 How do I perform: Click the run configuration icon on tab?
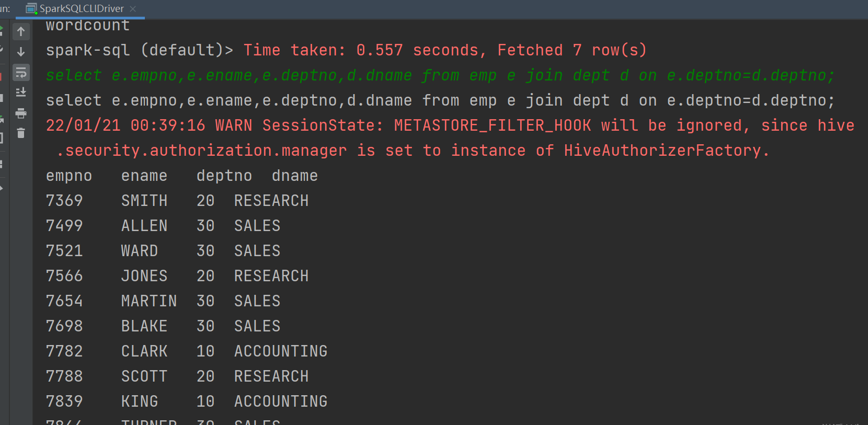(31, 9)
